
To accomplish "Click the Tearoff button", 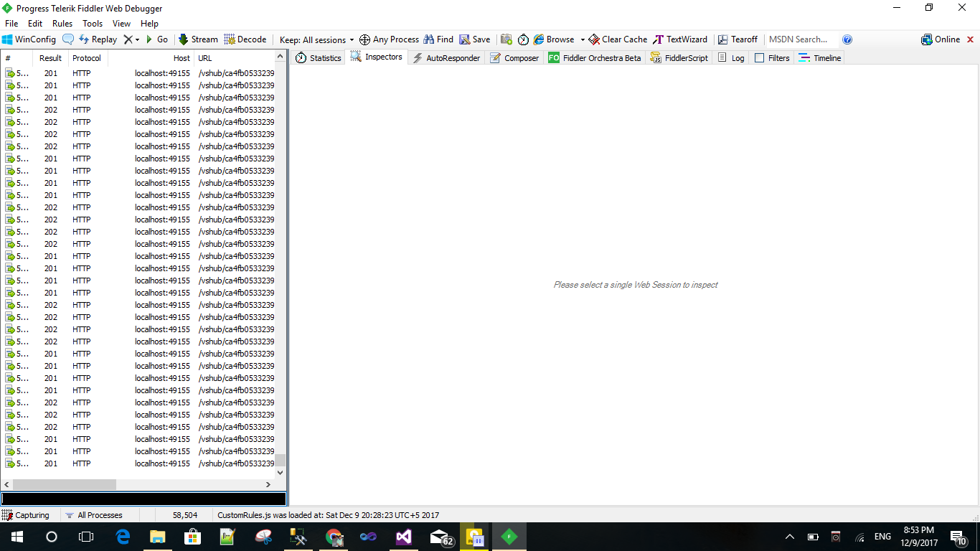I will pyautogui.click(x=738, y=39).
